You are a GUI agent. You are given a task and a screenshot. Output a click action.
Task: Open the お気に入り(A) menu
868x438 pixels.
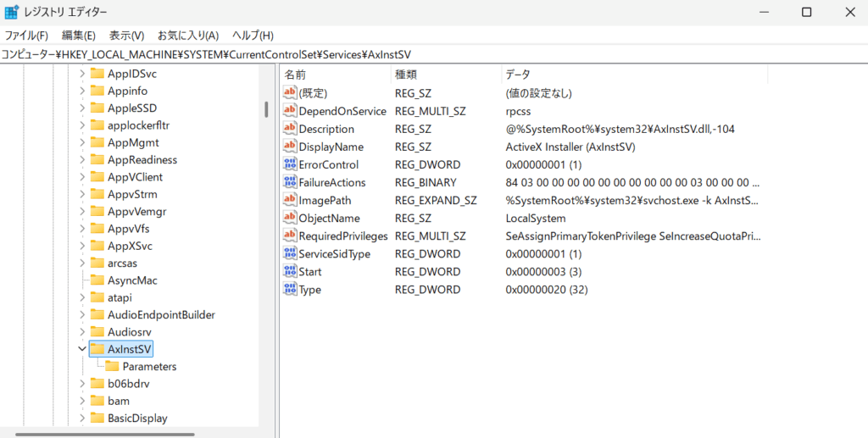coord(187,36)
